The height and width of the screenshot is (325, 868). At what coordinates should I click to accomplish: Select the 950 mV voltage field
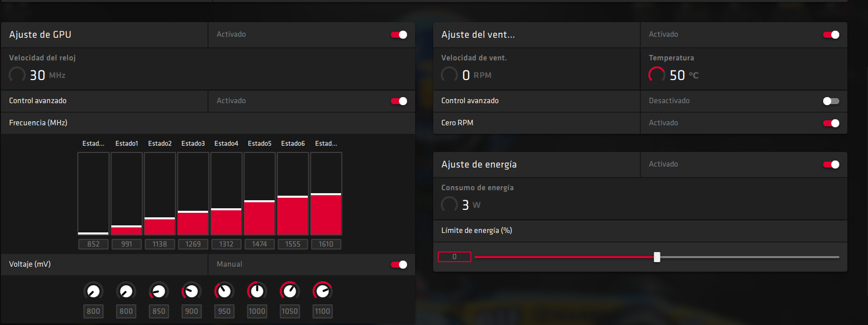(224, 311)
